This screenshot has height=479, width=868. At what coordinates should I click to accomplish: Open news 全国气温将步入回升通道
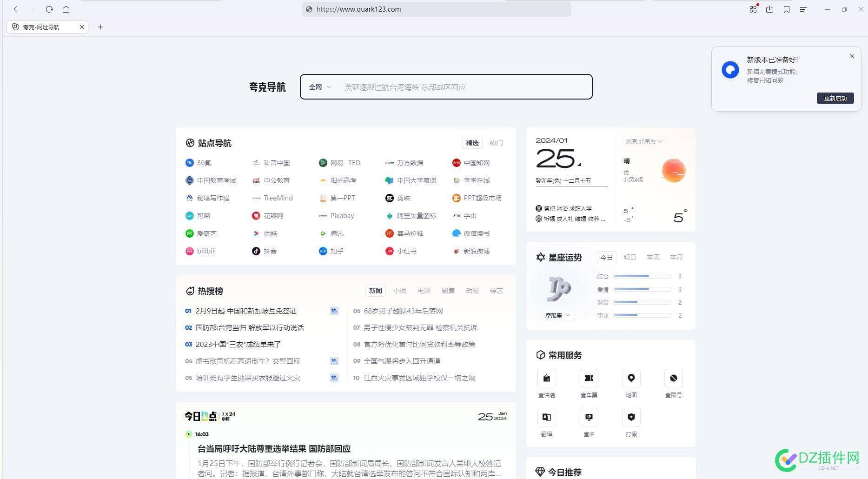[x=402, y=361]
